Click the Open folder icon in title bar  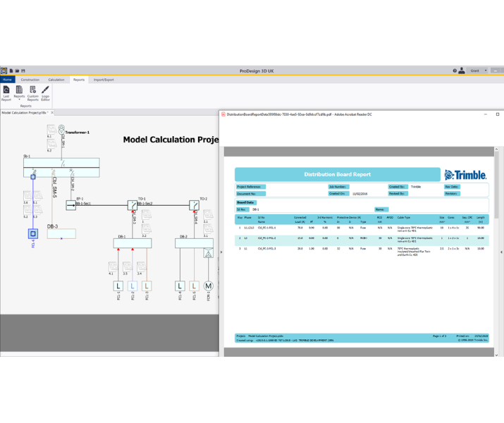point(17,70)
